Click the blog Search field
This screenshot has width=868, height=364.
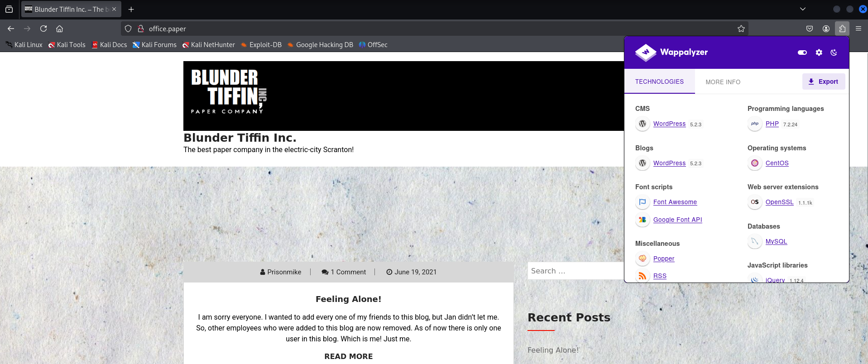pyautogui.click(x=575, y=271)
